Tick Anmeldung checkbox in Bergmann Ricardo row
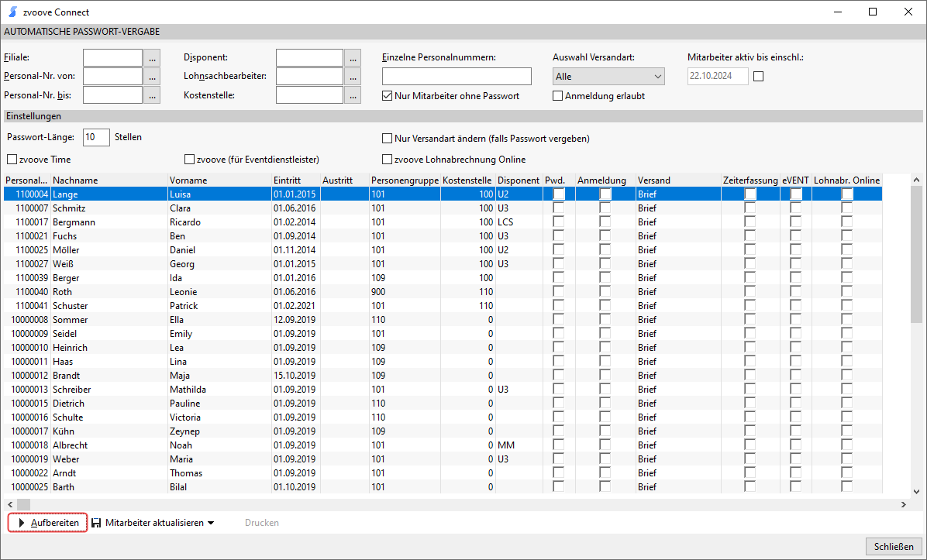This screenshot has width=927, height=560. tap(605, 222)
